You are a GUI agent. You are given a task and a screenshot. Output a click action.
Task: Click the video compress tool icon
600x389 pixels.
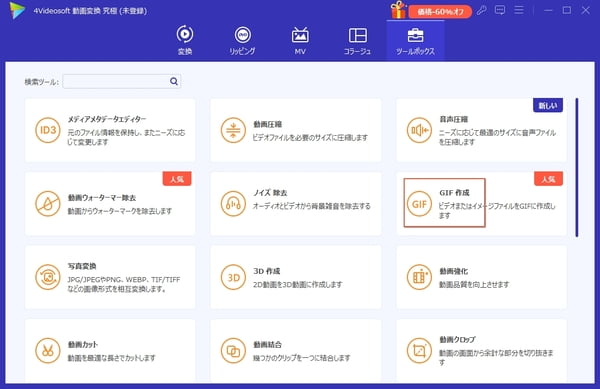coord(233,130)
